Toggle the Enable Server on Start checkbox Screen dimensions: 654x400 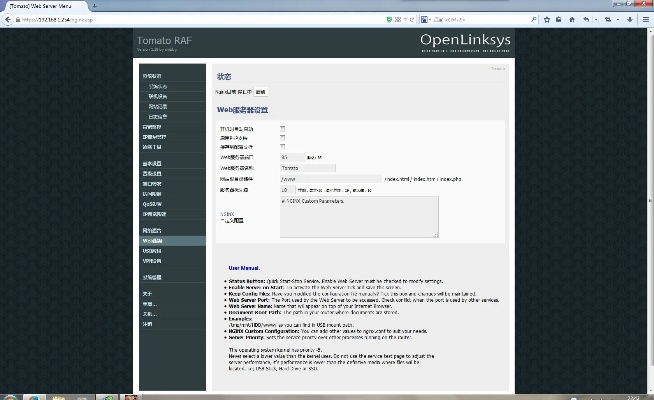click(282, 128)
